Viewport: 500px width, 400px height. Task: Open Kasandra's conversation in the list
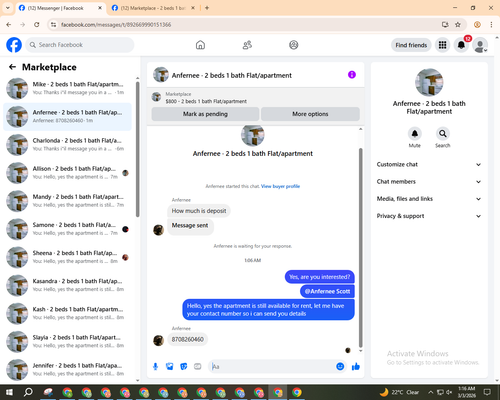point(67,285)
